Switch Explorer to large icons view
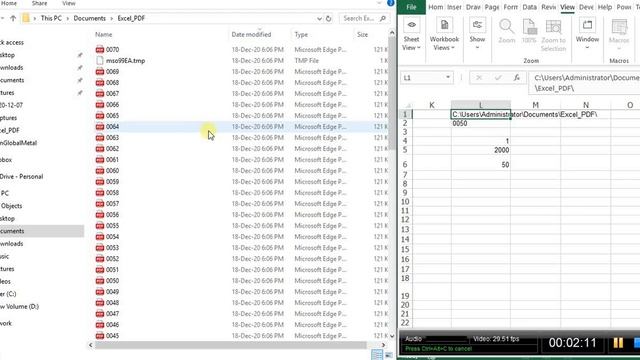 point(388,355)
